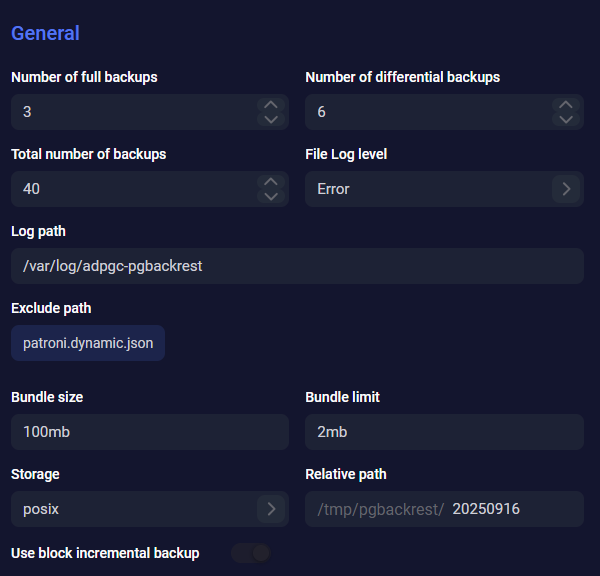Click the Log path input field

297,266
